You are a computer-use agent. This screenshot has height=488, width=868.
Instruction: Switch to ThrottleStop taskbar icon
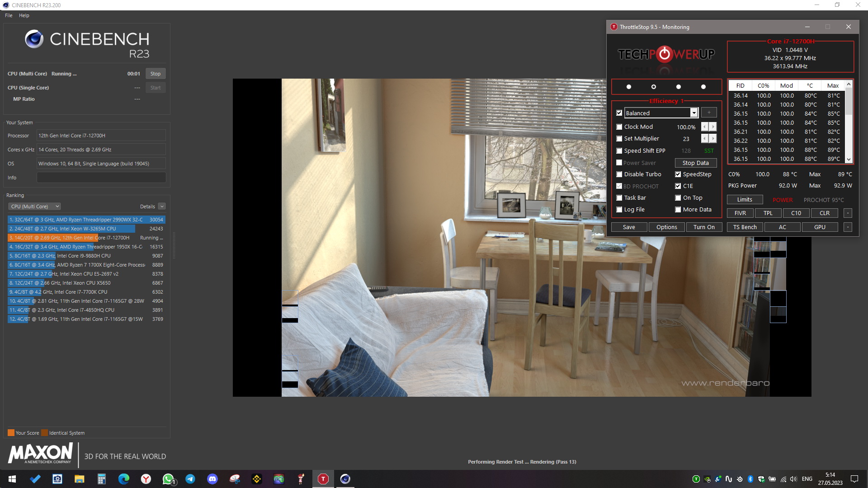(323, 479)
